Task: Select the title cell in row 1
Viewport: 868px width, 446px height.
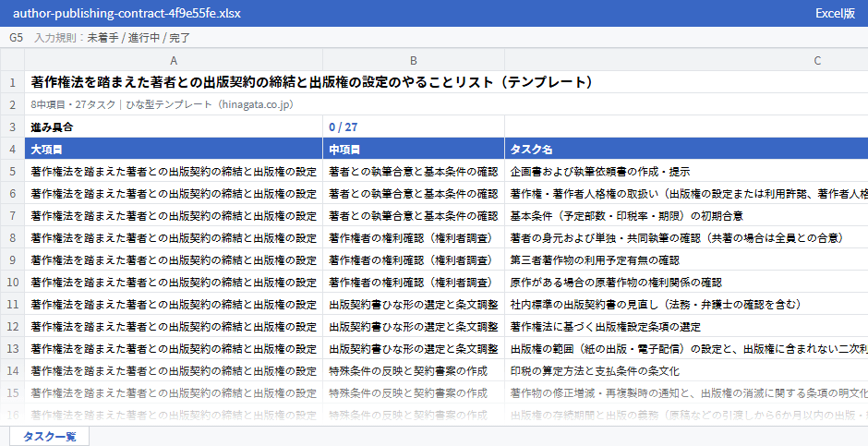Action: [446, 82]
